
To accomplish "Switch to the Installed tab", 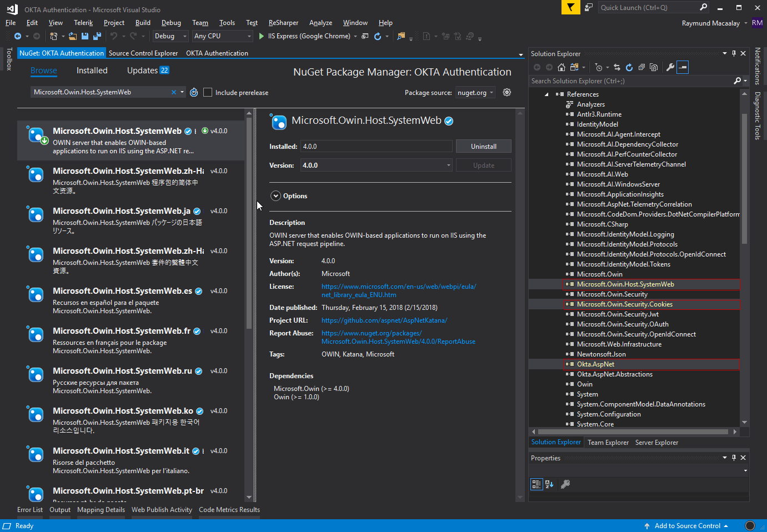I will (x=92, y=71).
